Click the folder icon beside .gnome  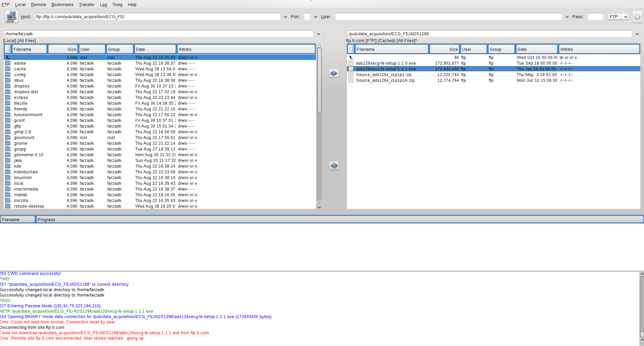8,143
